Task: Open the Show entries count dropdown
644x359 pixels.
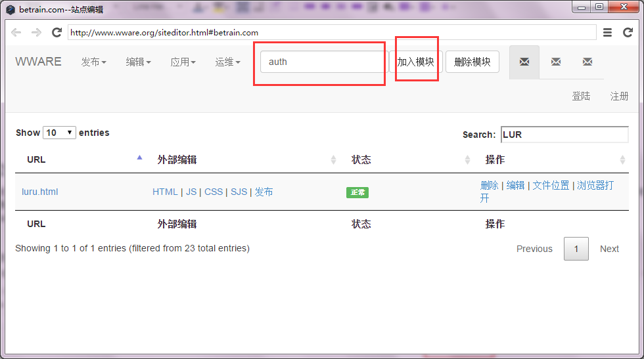Action: click(x=59, y=133)
